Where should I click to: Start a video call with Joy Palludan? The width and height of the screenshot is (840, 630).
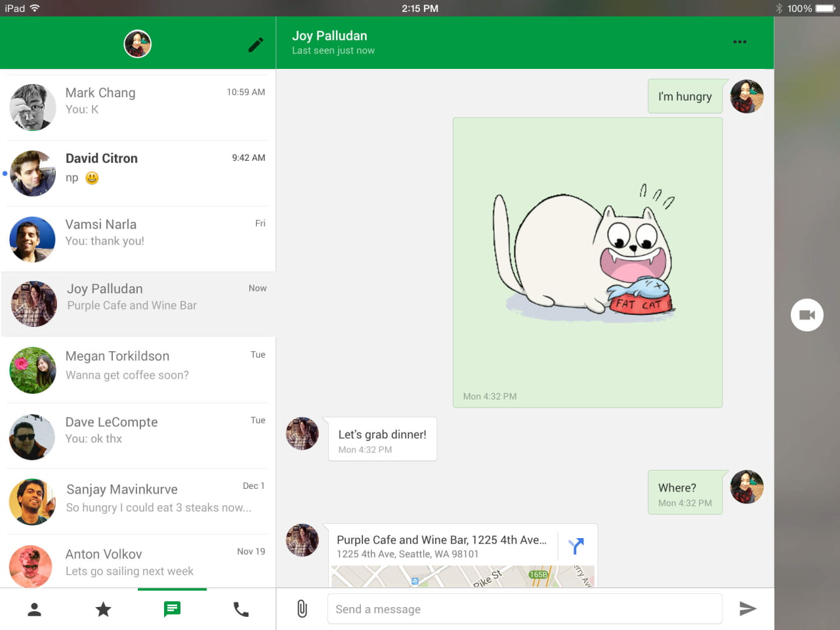click(x=807, y=315)
